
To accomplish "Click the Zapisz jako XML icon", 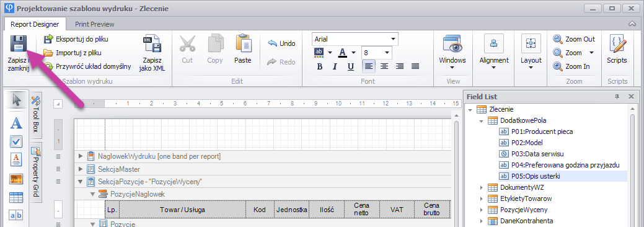I will pos(152,43).
